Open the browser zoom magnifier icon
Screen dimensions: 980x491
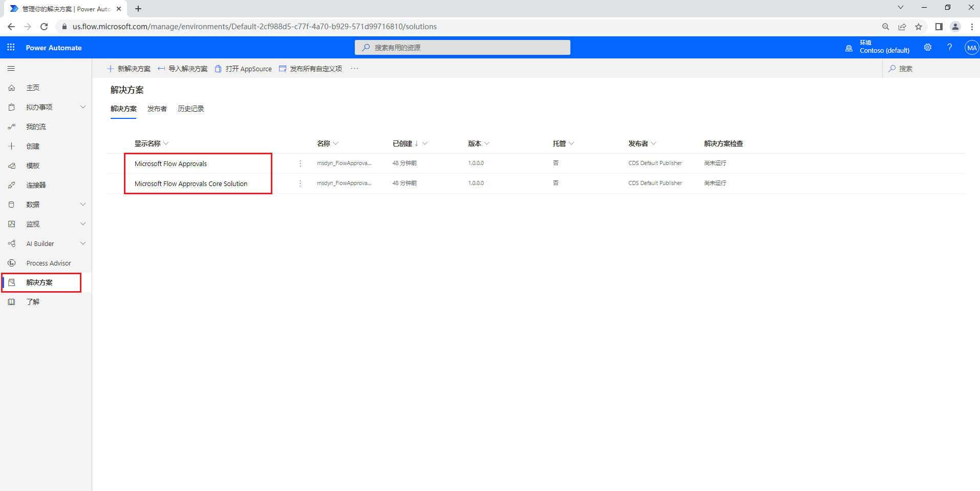[885, 27]
